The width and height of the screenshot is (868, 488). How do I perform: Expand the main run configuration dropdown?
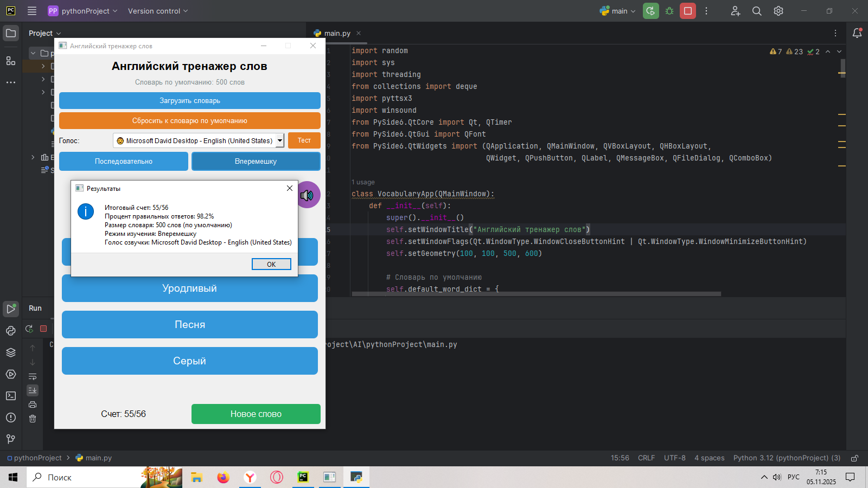coord(618,11)
